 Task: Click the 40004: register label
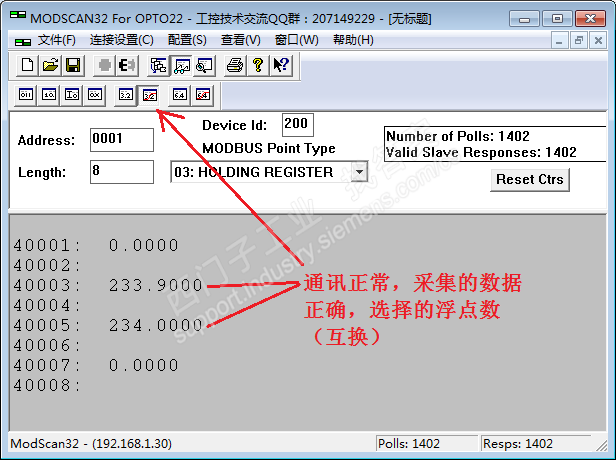[47, 306]
